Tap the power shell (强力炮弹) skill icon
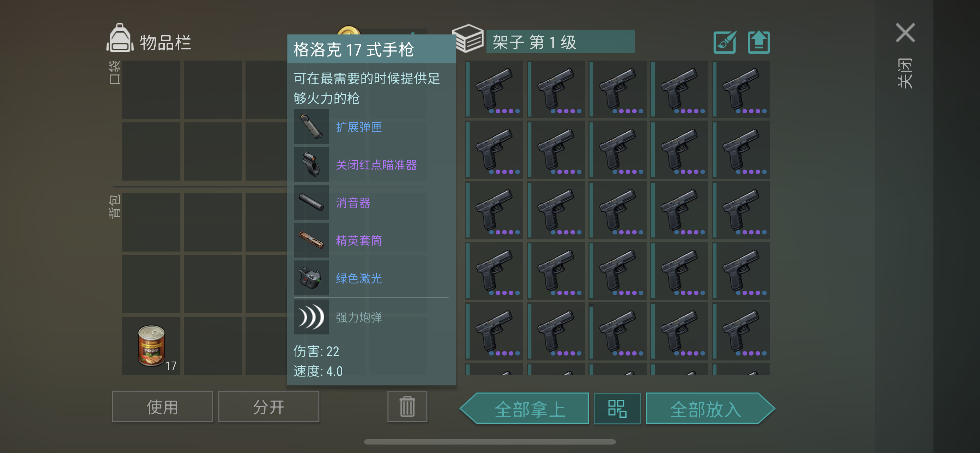The width and height of the screenshot is (980, 453). [x=311, y=317]
